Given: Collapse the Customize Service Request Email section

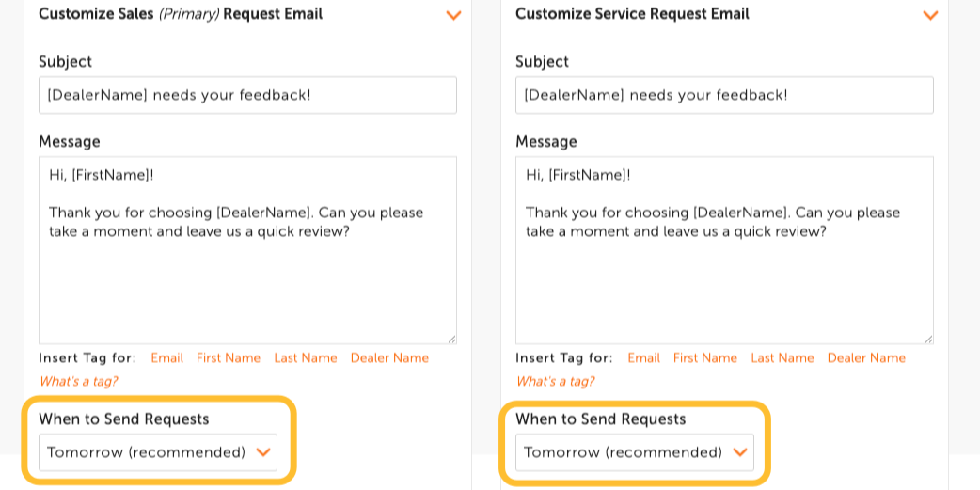Looking at the screenshot, I should (x=930, y=15).
